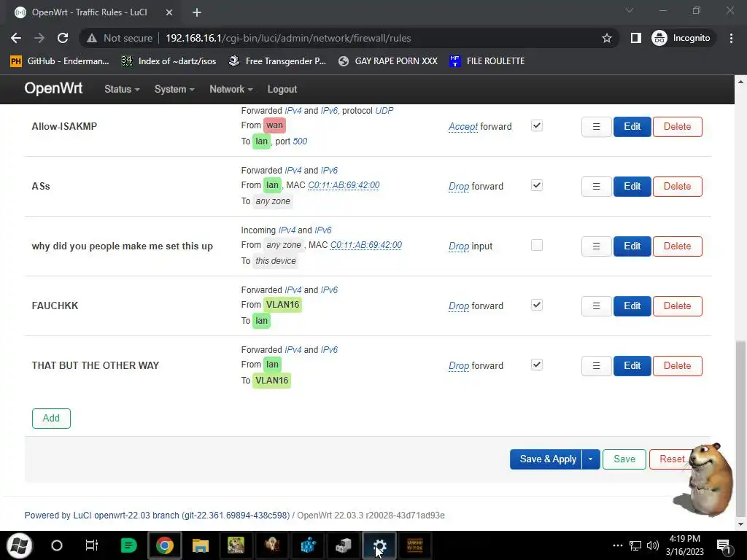Disable the ASs rule checkbox

click(536, 185)
